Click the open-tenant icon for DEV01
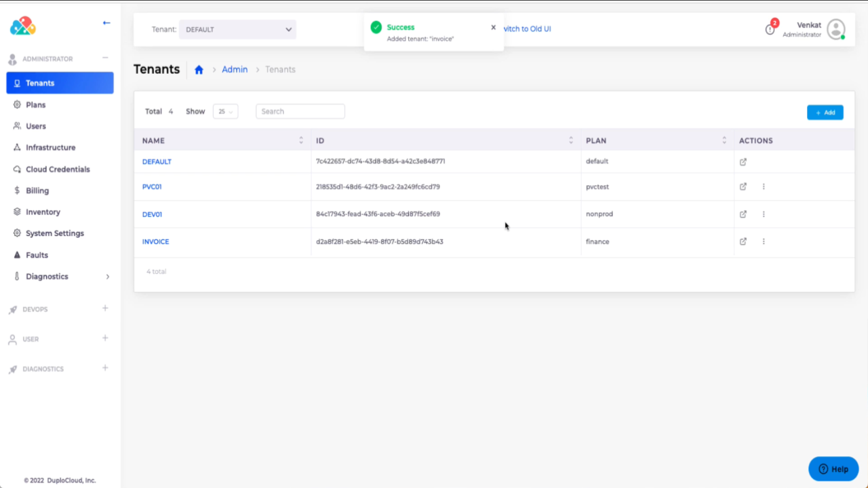This screenshot has width=868, height=488. click(x=743, y=214)
